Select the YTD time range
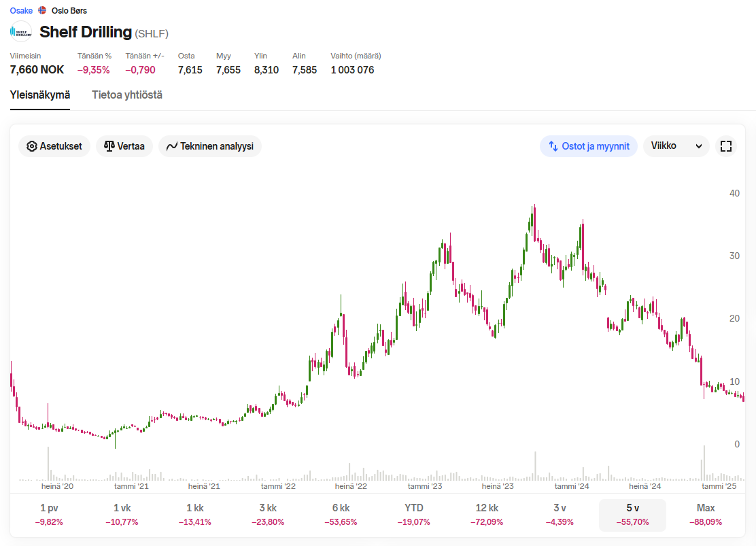This screenshot has width=756, height=546. coord(413,515)
